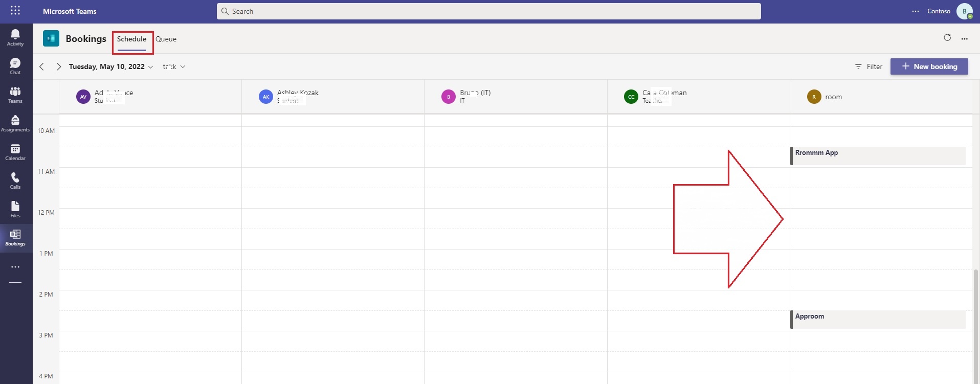Click the AV staff avatar
The width and height of the screenshot is (980, 384).
pyautogui.click(x=83, y=97)
